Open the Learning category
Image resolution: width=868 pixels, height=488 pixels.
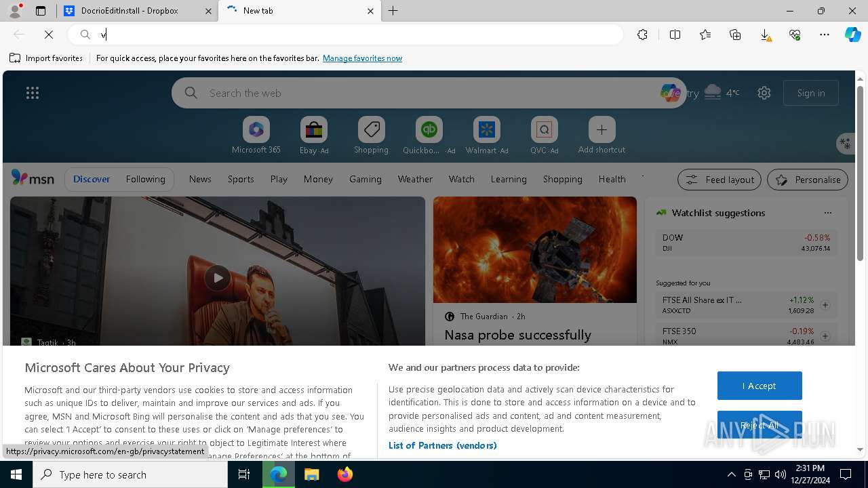coord(509,179)
